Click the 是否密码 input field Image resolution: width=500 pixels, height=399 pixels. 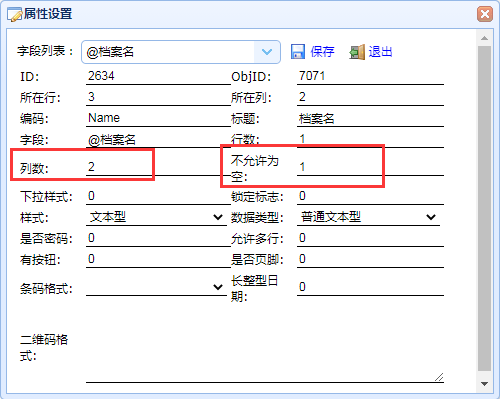158,238
